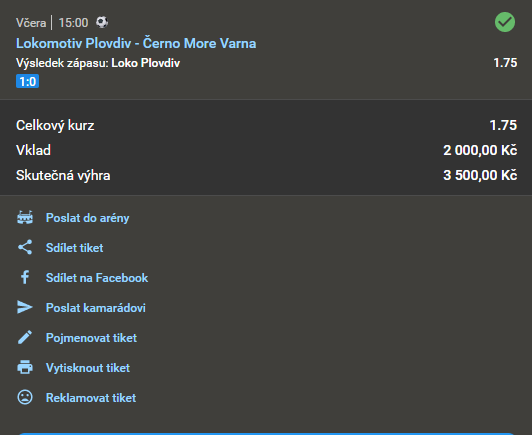Select Pojmenovat tiket

pos(91,338)
